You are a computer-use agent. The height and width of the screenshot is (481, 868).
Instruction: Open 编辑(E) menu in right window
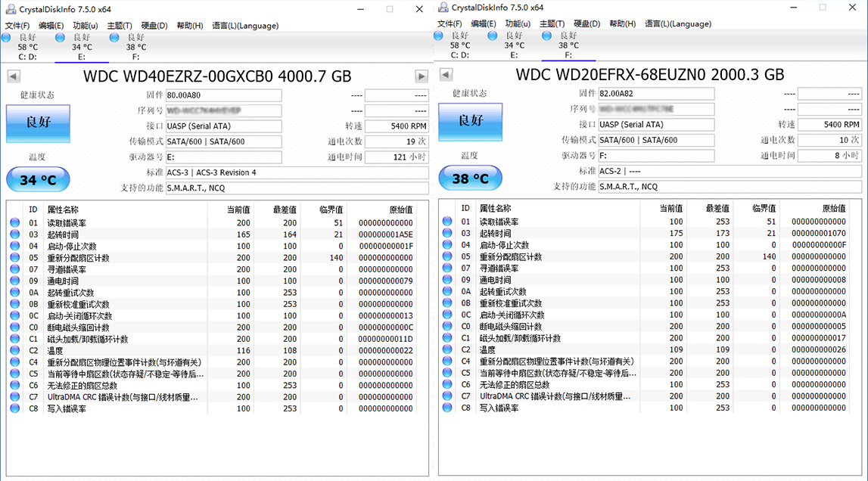click(x=484, y=23)
